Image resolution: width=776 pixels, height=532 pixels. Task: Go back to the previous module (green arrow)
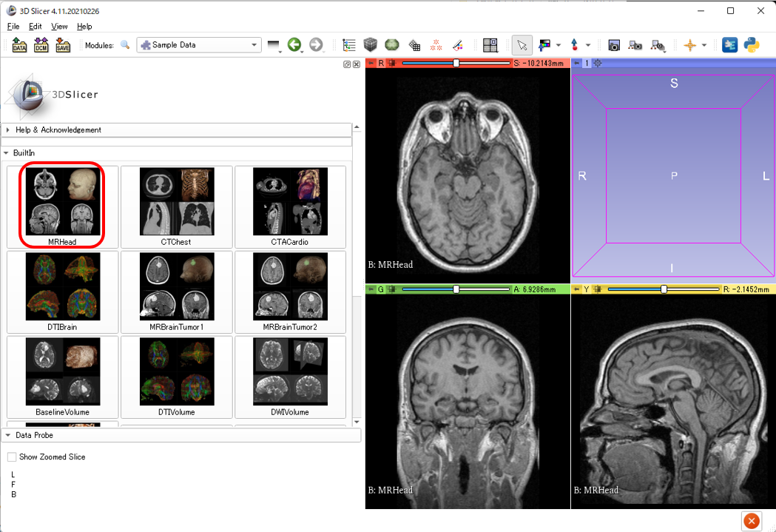point(294,45)
